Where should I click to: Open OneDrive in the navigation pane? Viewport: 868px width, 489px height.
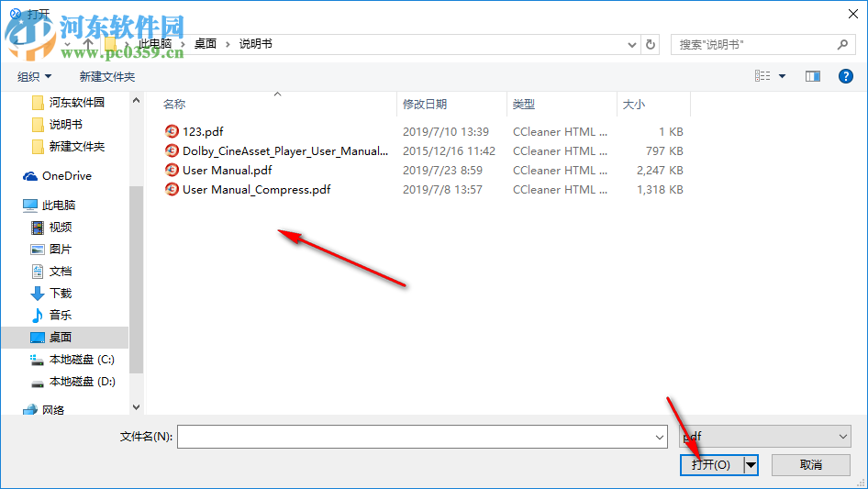coord(66,176)
